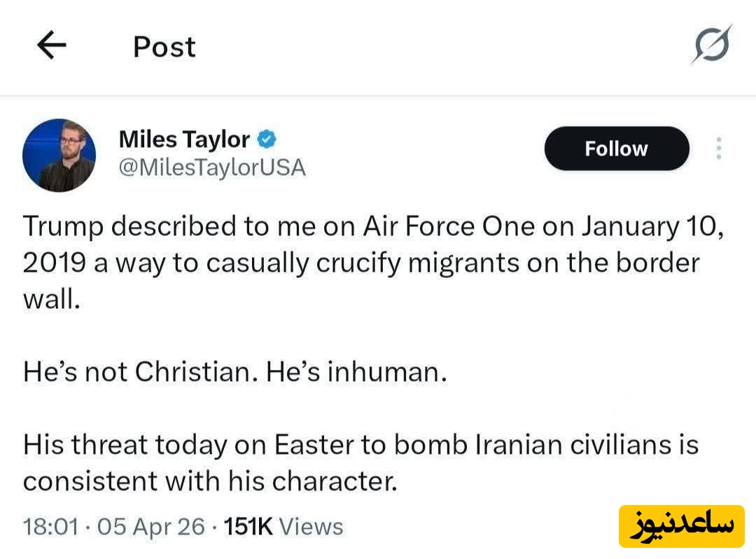This screenshot has width=756, height=559.
Task: Click the post date 05 Apr 26
Action: click(151, 526)
